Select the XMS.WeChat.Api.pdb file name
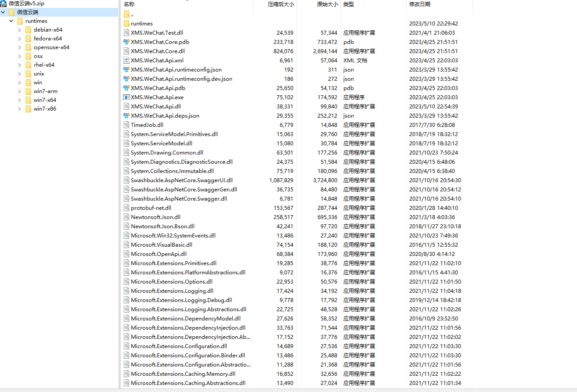The height and width of the screenshot is (392, 577). (x=158, y=88)
